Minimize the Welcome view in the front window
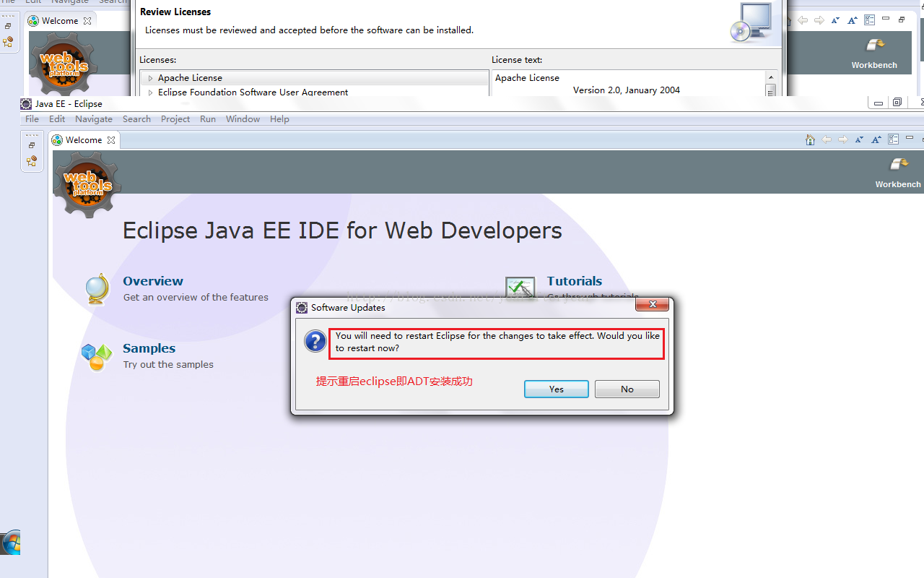 [x=910, y=137]
